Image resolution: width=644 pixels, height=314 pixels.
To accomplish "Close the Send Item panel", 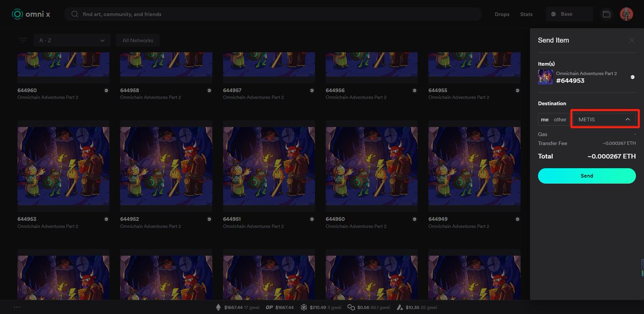I will tap(632, 40).
